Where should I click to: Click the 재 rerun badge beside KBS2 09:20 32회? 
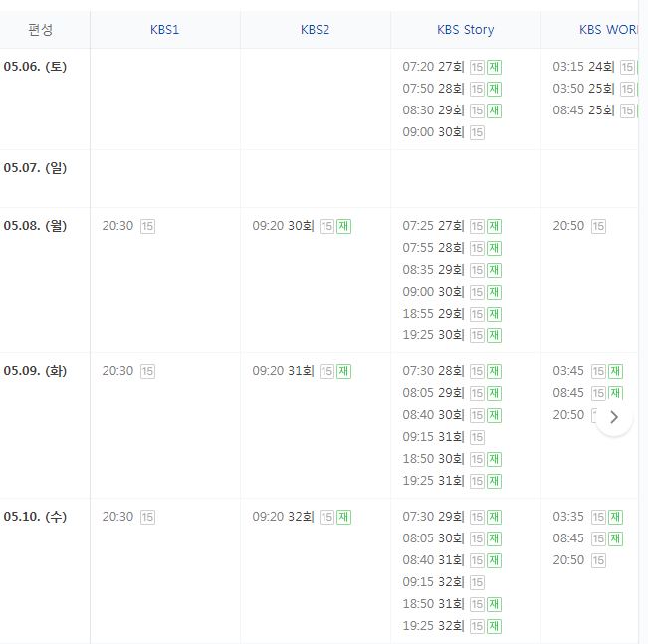pos(343,517)
